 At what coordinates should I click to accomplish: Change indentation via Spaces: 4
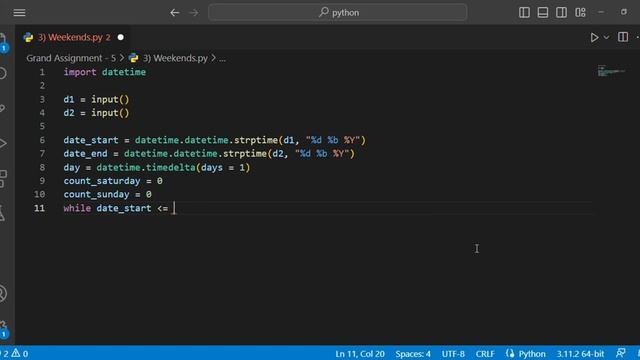click(x=413, y=354)
